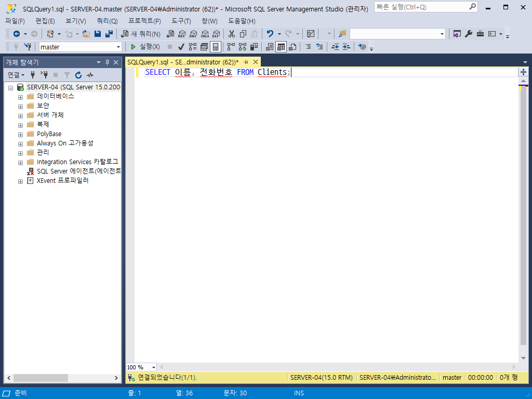Open the Activity Monitor icon
This screenshot has height=399, width=532.
click(x=311, y=34)
